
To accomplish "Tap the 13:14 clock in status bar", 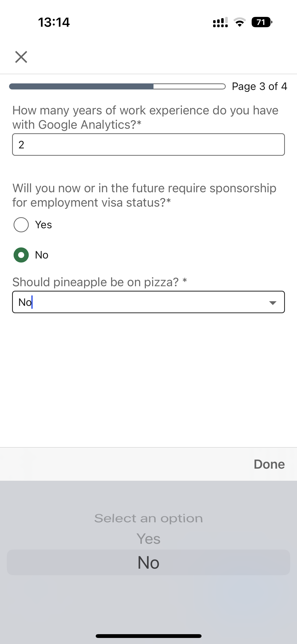I will pos(54,22).
